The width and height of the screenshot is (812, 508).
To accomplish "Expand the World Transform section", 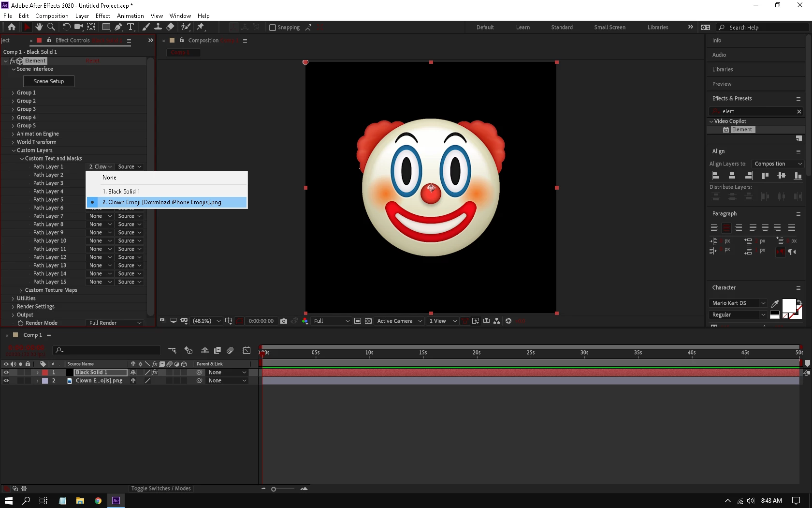I will tap(13, 142).
